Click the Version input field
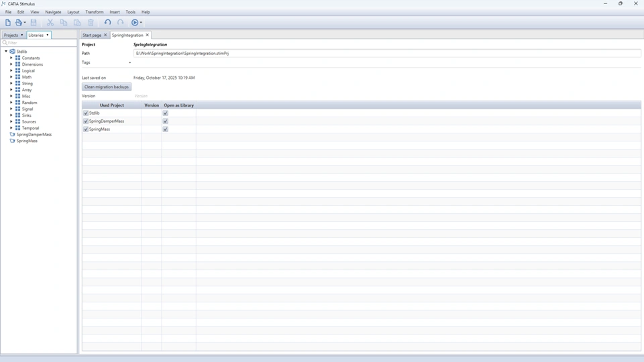Viewport: 644px width, 362px height. (x=387, y=96)
